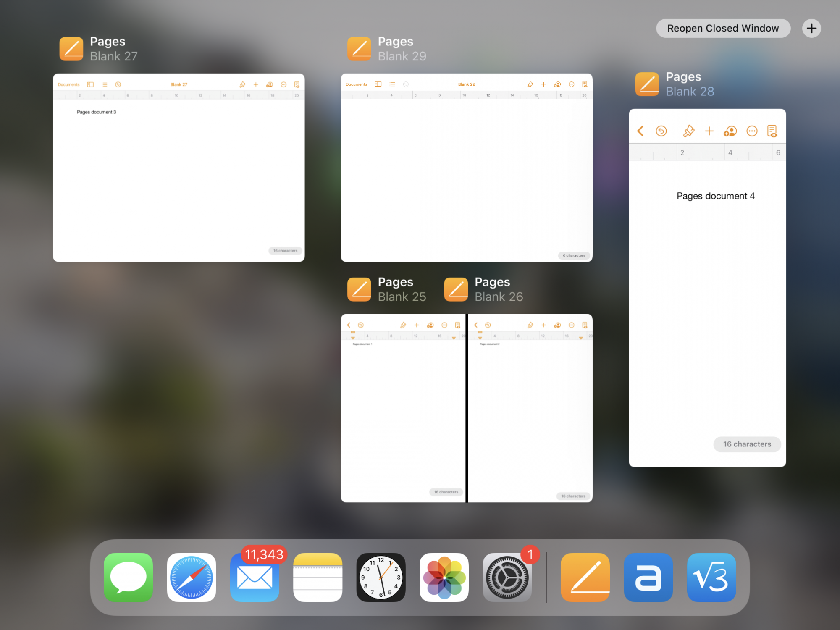The width and height of the screenshot is (840, 630).
Task: Tap the Collaborate icon in Blank 28 window
Action: 730,131
